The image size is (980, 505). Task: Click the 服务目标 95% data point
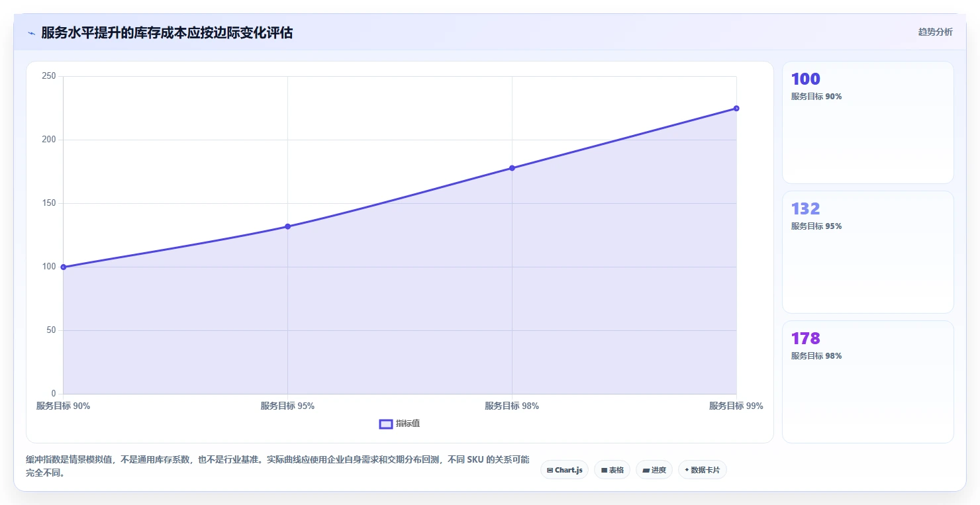click(x=287, y=226)
